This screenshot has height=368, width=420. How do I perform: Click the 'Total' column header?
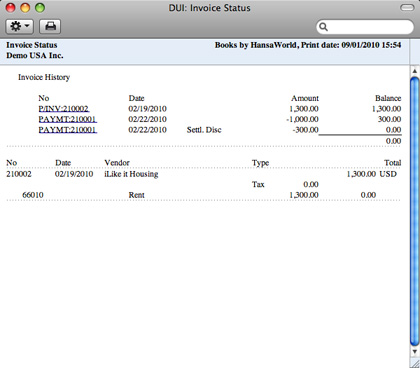[393, 163]
